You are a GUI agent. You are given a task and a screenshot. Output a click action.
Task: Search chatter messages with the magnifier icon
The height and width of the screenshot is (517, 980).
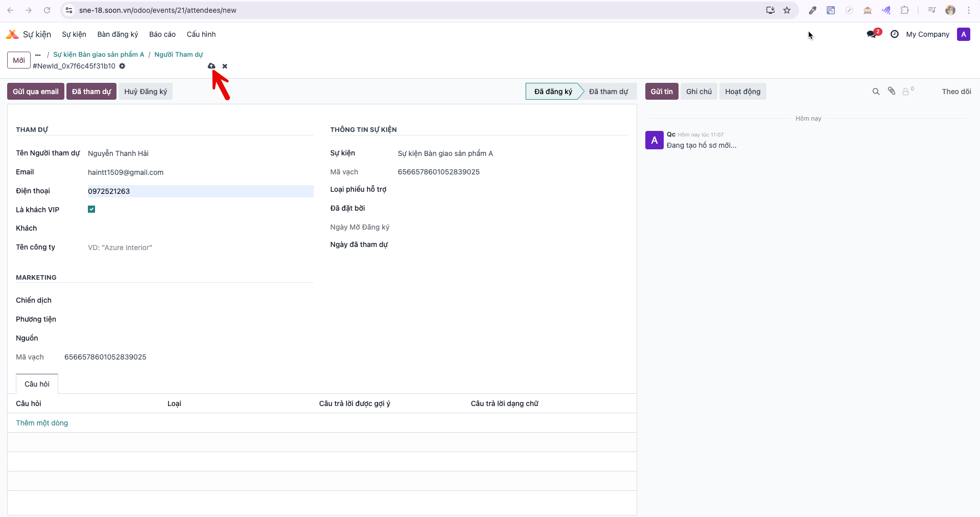click(x=876, y=92)
